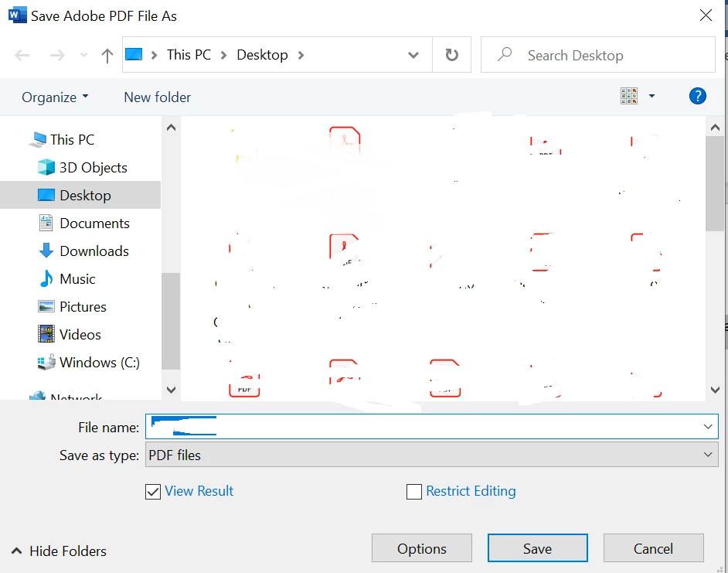Expand the chevron after Desktop in path
Image resolution: width=728 pixels, height=573 pixels.
click(301, 56)
